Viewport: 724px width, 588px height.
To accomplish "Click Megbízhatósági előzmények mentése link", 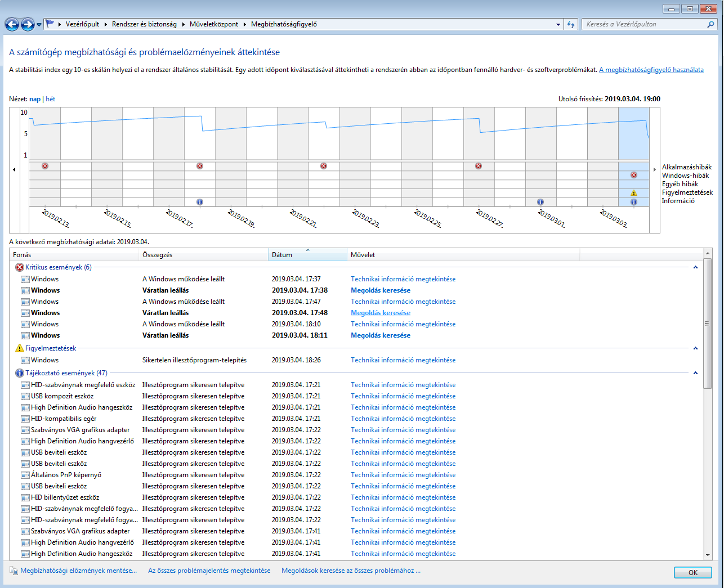I will [x=78, y=571].
